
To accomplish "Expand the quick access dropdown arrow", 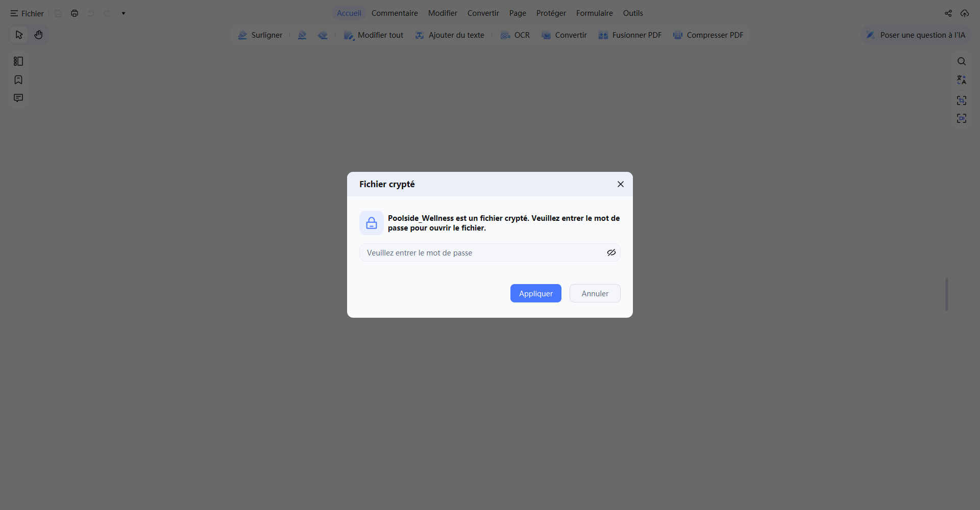I will pyautogui.click(x=124, y=13).
